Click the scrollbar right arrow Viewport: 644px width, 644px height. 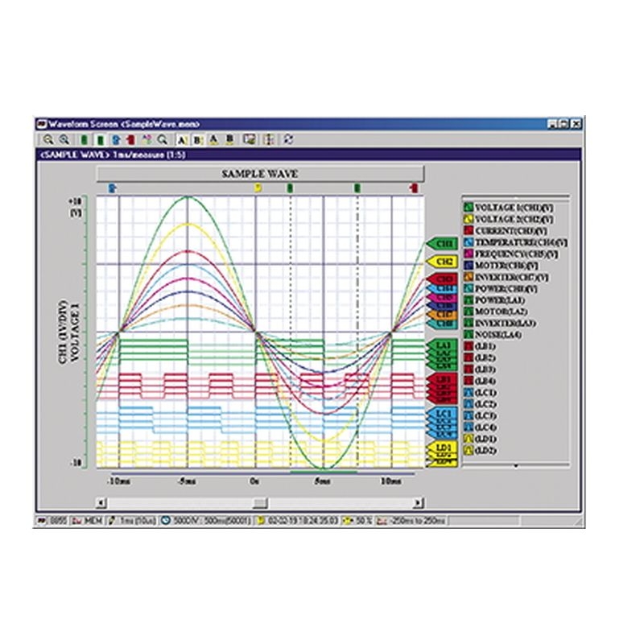click(x=418, y=502)
